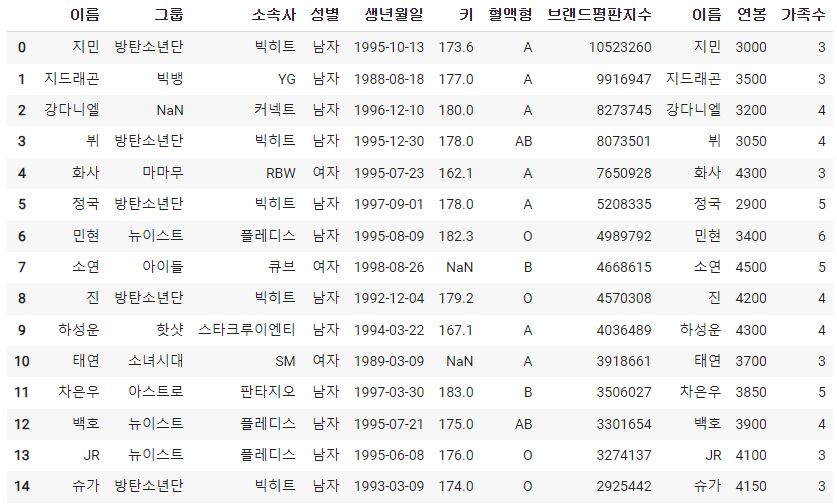Select birthdate cell 1995-10-13
The height and width of the screenshot is (504, 837).
(389, 48)
